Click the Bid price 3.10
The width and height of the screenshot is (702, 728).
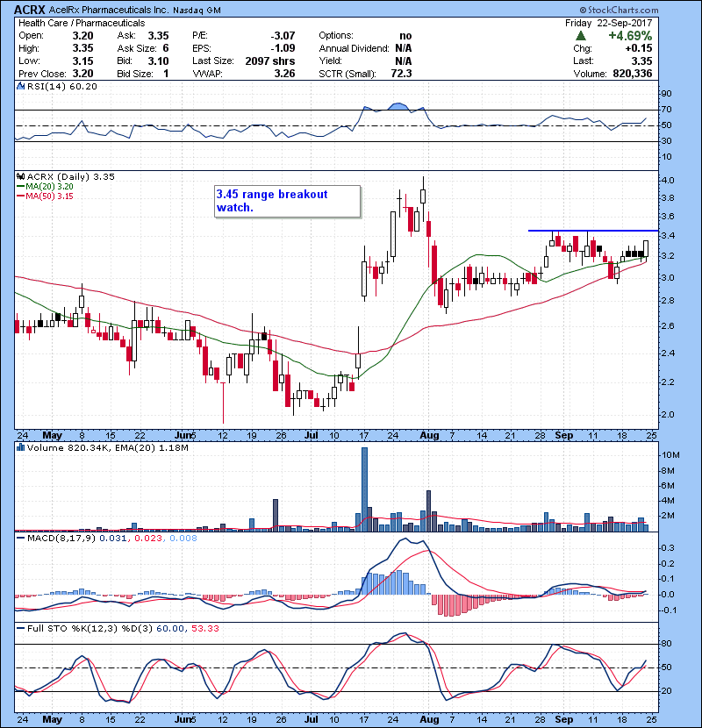click(x=159, y=61)
